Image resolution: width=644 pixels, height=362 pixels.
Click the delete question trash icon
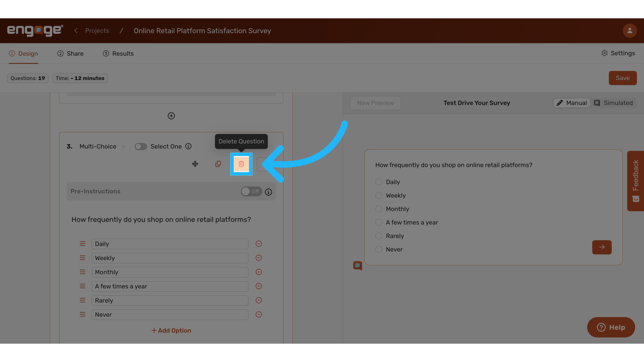pyautogui.click(x=241, y=164)
